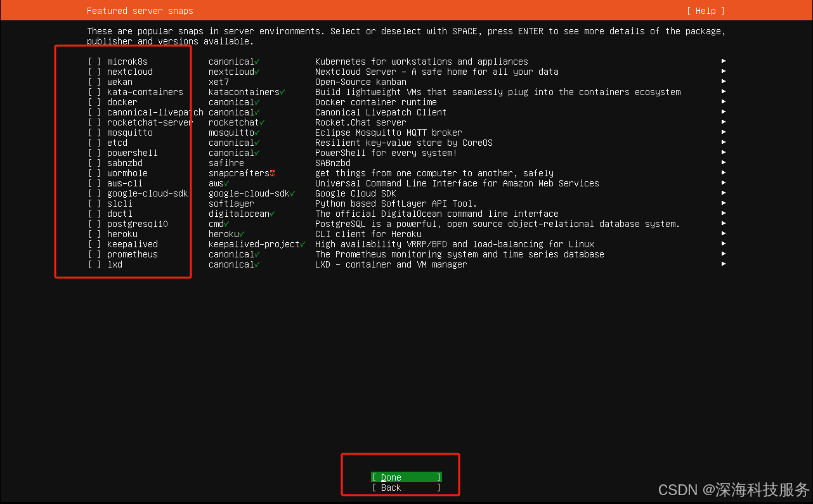Show details arrow for PowerShell row
Image resolution: width=813 pixels, height=504 pixels.
[724, 153]
